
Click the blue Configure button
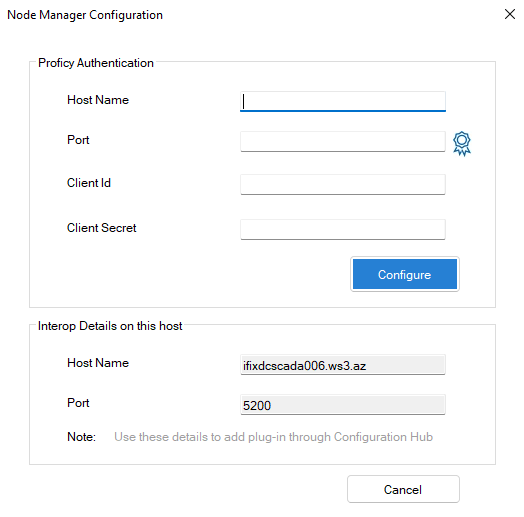[405, 274]
